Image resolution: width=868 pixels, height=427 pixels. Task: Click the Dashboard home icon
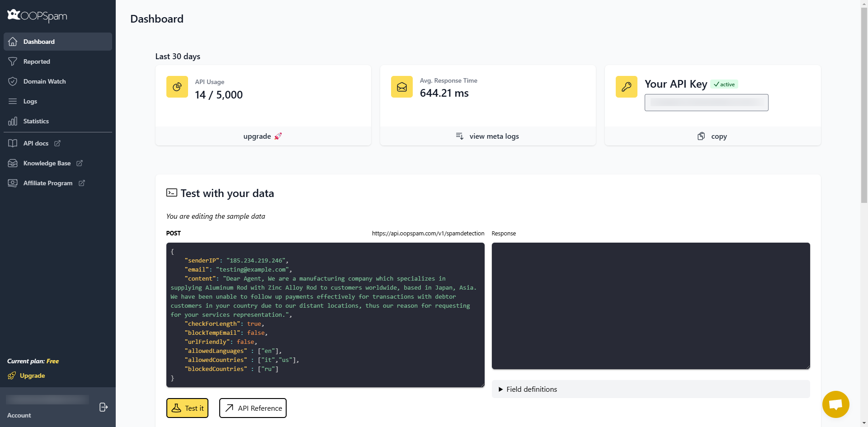point(13,42)
